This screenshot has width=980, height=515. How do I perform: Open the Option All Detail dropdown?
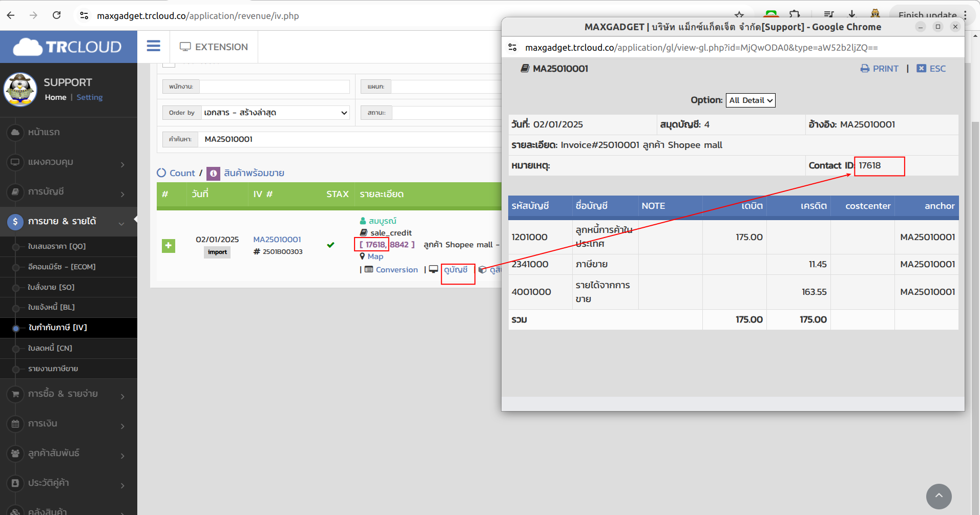750,100
